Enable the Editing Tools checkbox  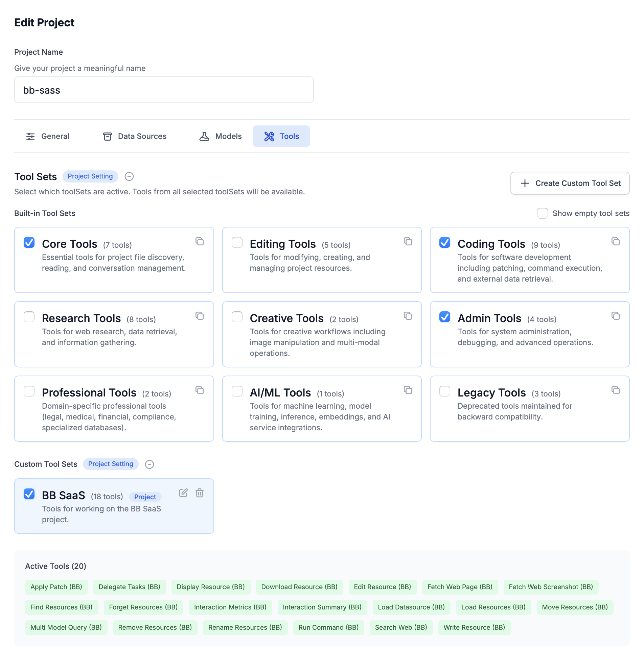point(237,242)
